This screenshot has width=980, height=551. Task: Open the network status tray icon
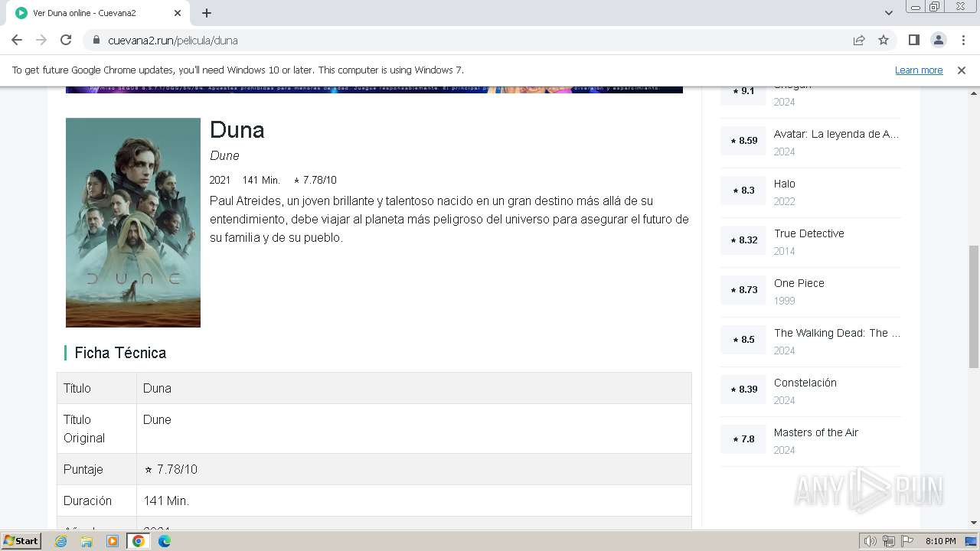click(x=889, y=541)
